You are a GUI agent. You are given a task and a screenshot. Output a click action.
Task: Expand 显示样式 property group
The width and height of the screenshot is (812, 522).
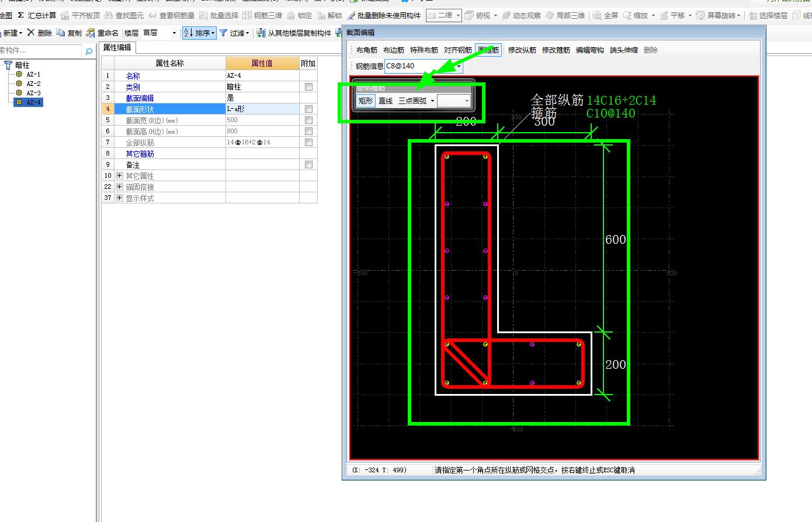point(119,198)
